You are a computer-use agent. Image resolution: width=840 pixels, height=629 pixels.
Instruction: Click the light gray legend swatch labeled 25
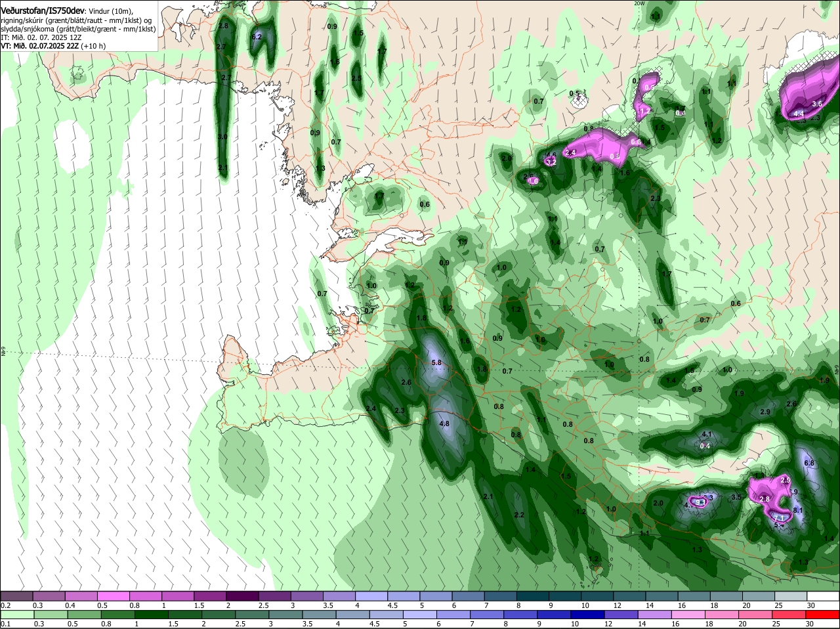click(791, 596)
